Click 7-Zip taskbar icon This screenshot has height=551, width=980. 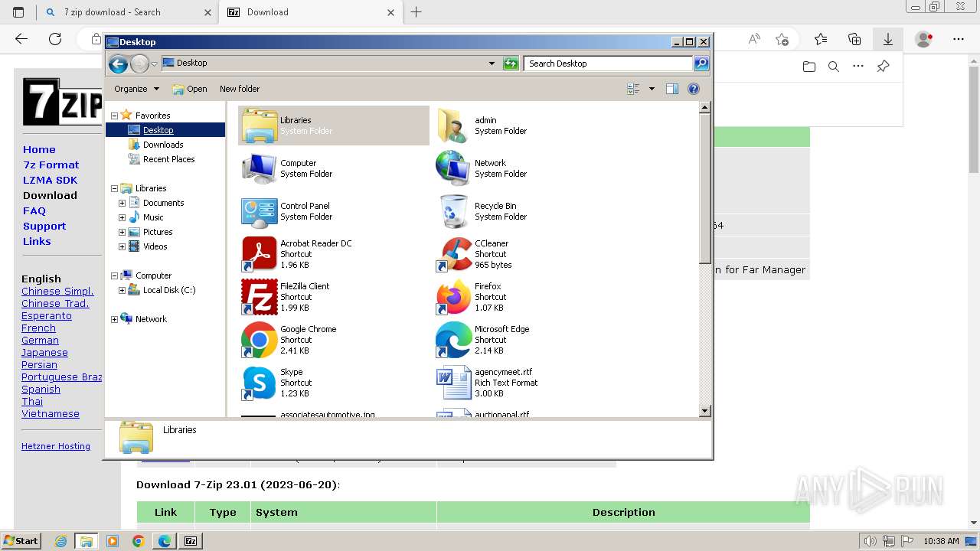point(191,541)
